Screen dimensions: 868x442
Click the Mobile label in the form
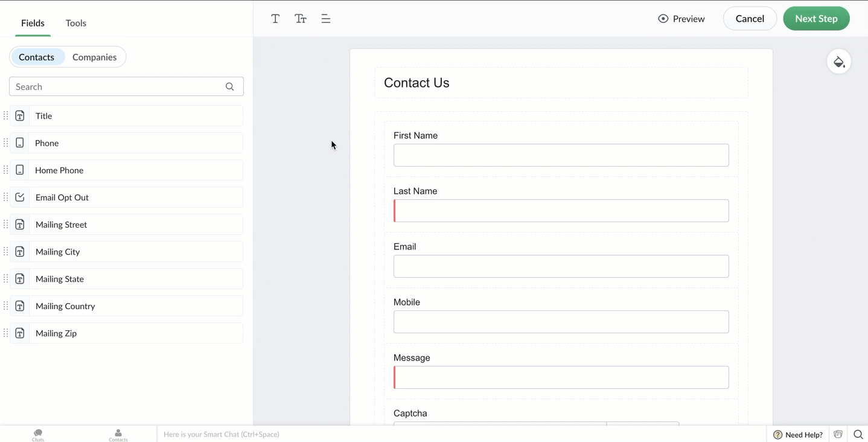tap(407, 302)
